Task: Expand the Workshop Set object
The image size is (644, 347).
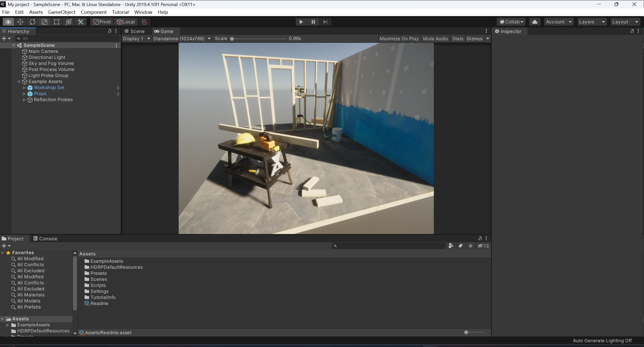Action: pos(24,88)
